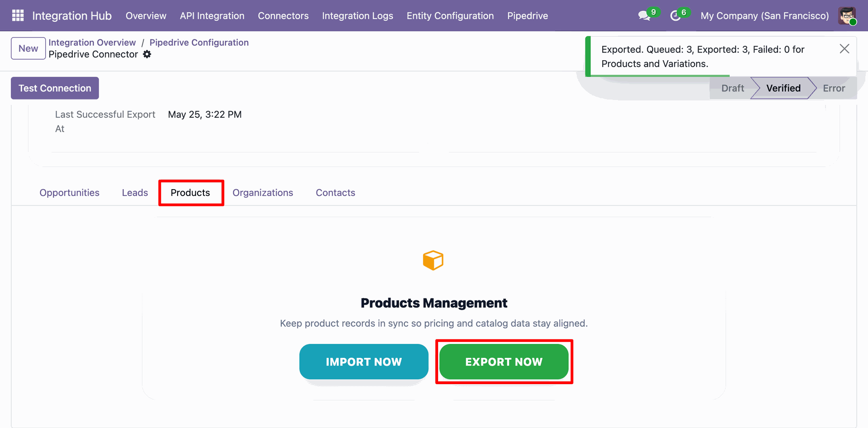Click the May 25, 3:22 PM export date

tap(205, 114)
